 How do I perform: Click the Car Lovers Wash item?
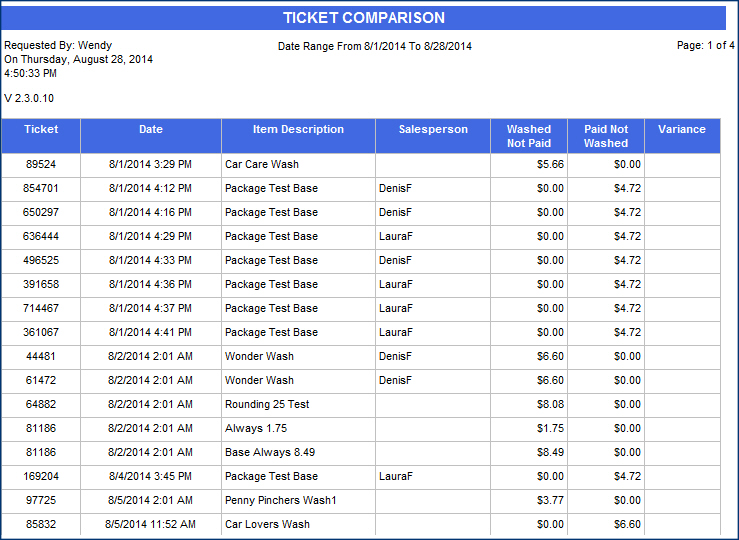click(x=267, y=524)
